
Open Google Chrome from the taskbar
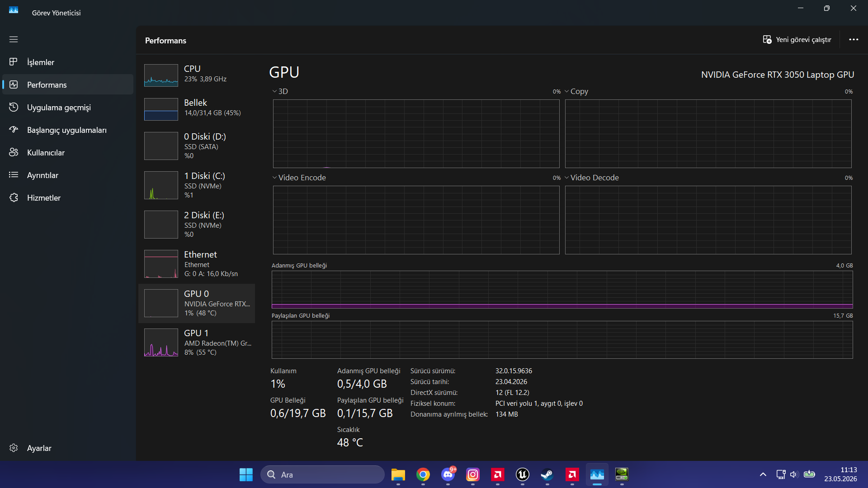coord(423,474)
